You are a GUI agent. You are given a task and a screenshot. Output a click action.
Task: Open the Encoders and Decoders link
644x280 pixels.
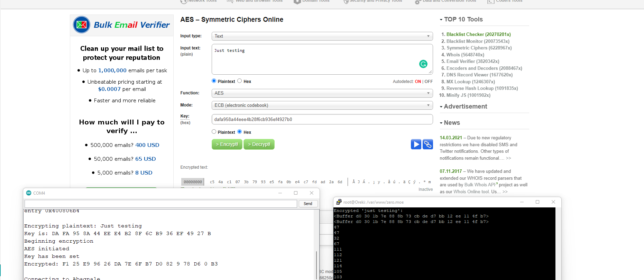click(484, 68)
